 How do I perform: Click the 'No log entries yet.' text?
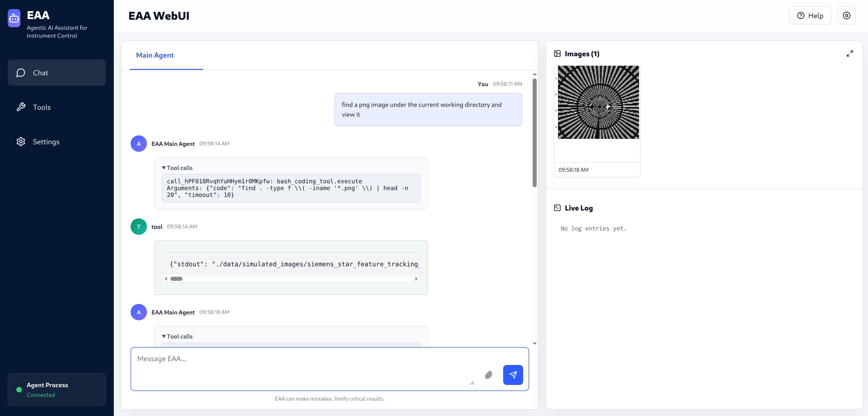[593, 229]
